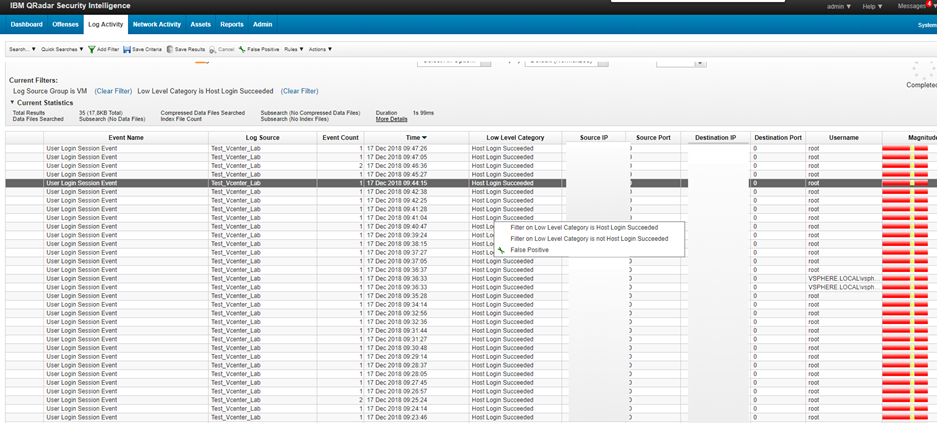Open the Quick Searches dropdown
Screen dimensions: 937x423
(x=62, y=50)
